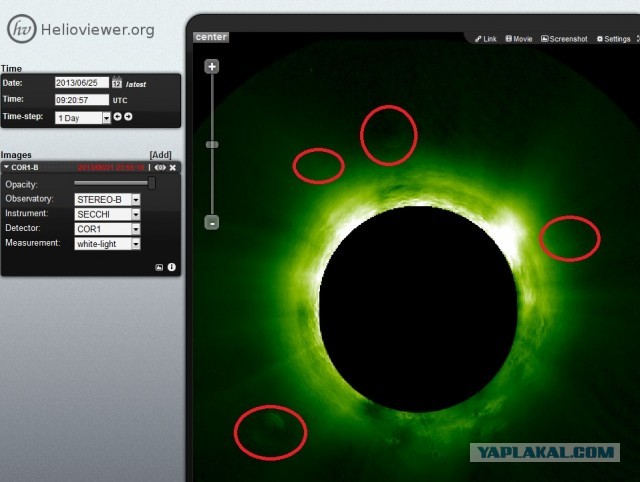
Task: Step back one time-step with left arrow
Action: click(118, 117)
